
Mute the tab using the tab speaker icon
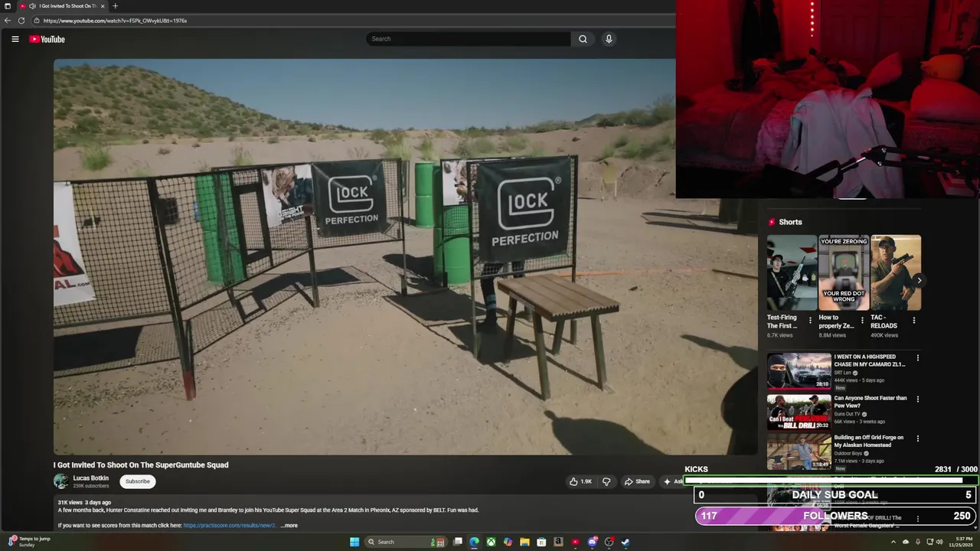click(x=32, y=6)
